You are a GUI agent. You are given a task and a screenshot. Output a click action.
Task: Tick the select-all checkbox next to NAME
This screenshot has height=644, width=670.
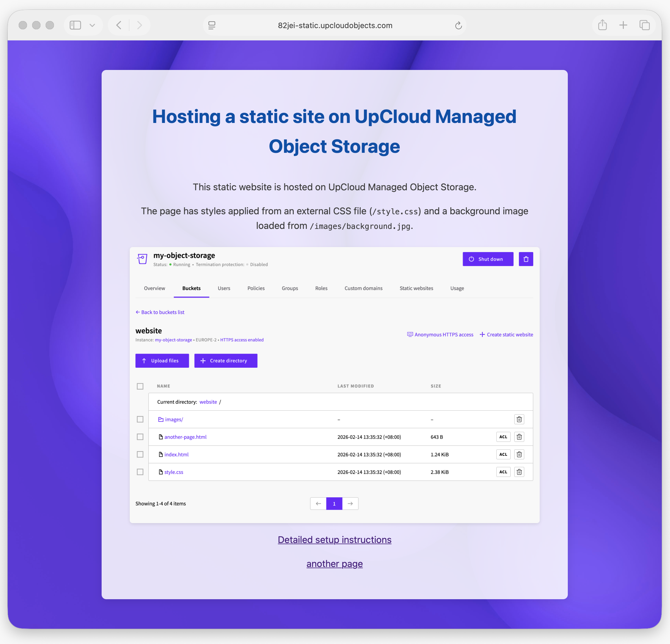tap(140, 386)
